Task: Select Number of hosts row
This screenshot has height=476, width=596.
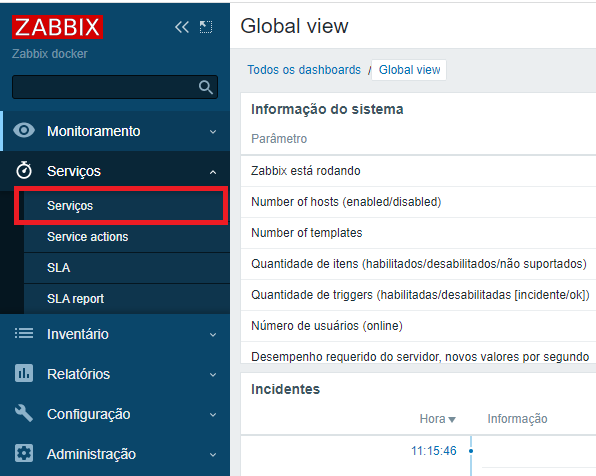Action: click(418, 202)
